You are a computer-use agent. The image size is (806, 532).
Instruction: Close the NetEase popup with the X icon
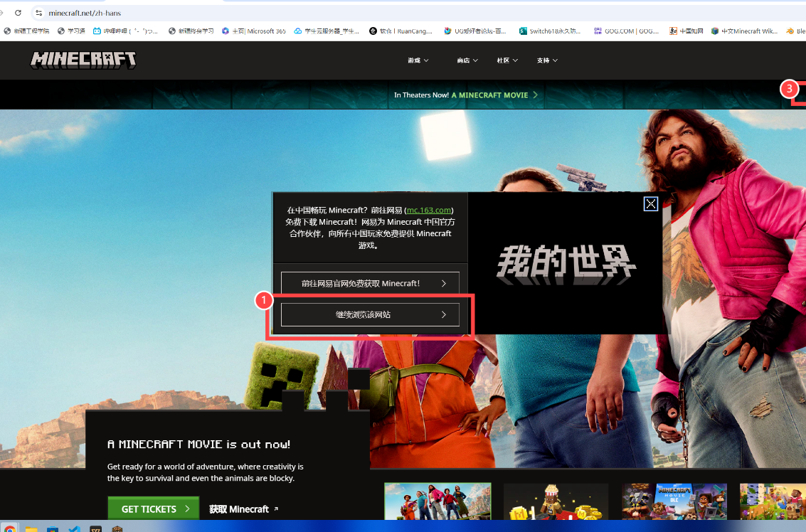(650, 204)
